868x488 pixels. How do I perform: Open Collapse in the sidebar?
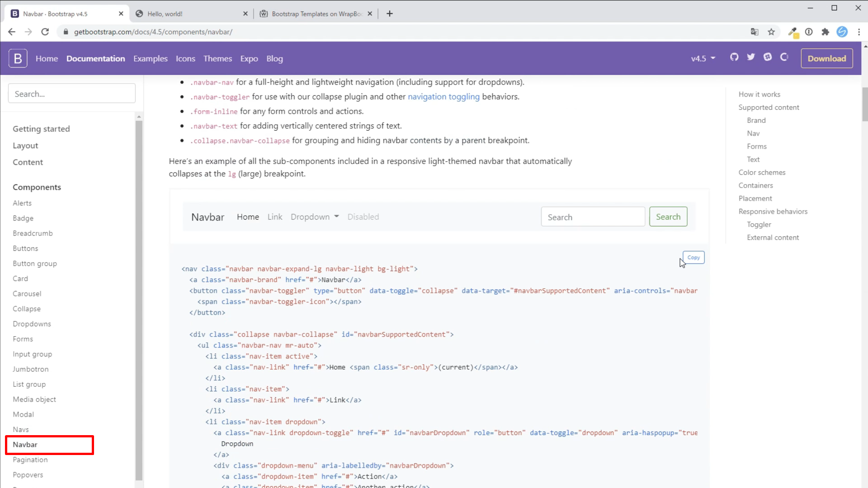27,309
